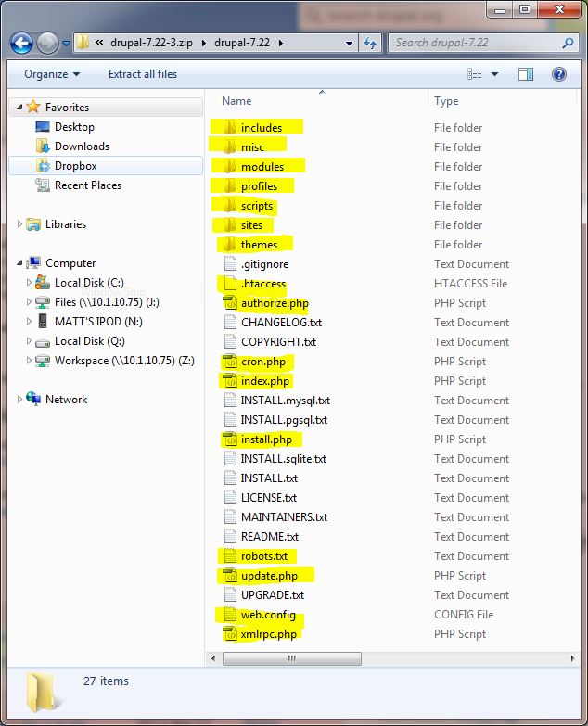
Task: Select INSTALL.pgsql.txt file name
Action: (x=284, y=419)
